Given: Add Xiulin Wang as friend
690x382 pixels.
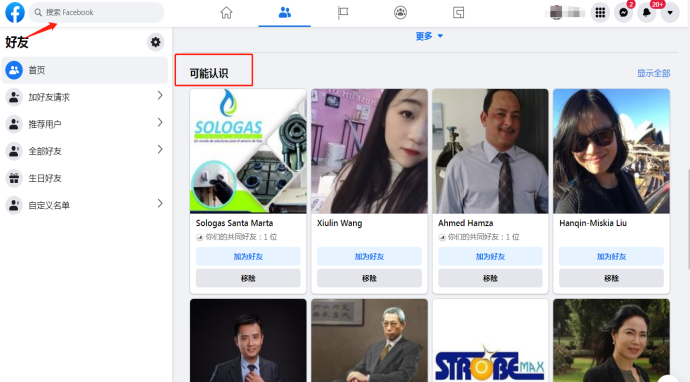Looking at the screenshot, I should point(369,256).
